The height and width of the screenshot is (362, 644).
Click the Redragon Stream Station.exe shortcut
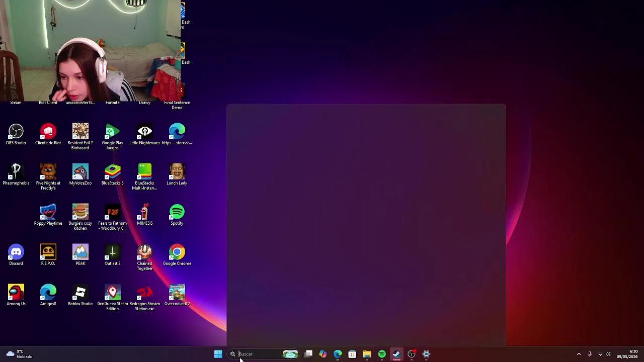pos(144,297)
